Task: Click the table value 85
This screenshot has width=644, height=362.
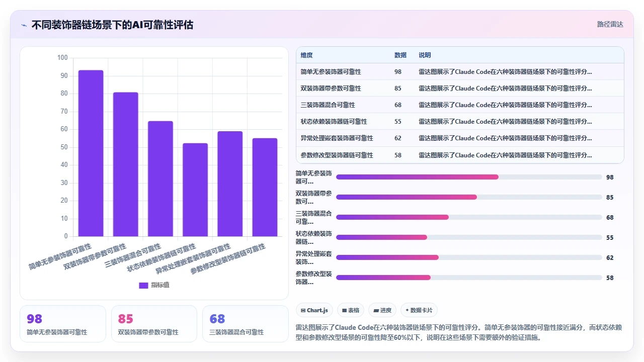Action: pyautogui.click(x=398, y=88)
